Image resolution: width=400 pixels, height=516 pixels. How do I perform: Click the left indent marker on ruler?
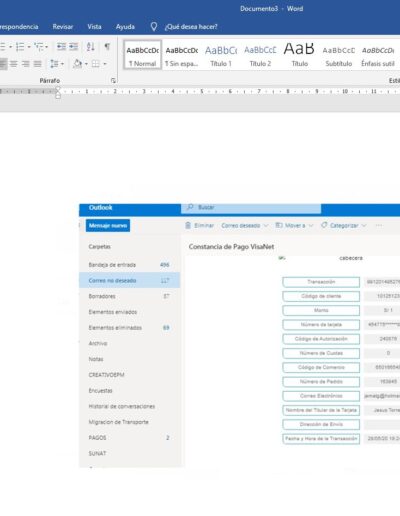(x=58, y=96)
